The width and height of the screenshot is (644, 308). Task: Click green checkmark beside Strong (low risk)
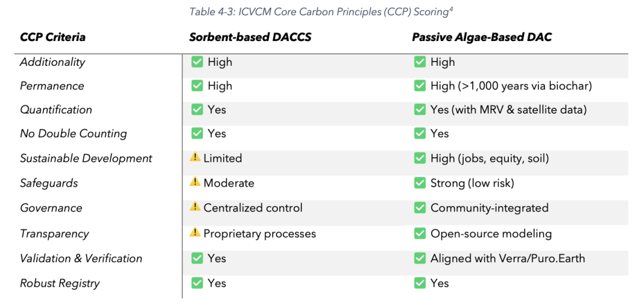[x=420, y=182]
